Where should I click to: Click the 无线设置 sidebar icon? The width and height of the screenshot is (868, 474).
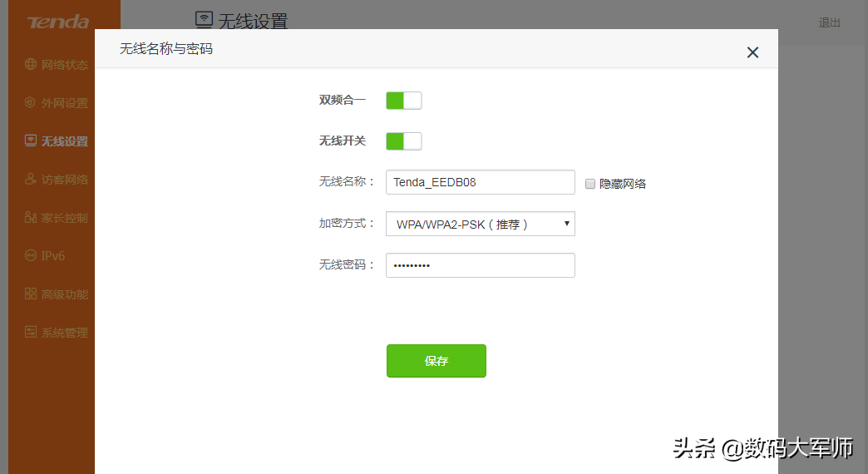coord(31,141)
